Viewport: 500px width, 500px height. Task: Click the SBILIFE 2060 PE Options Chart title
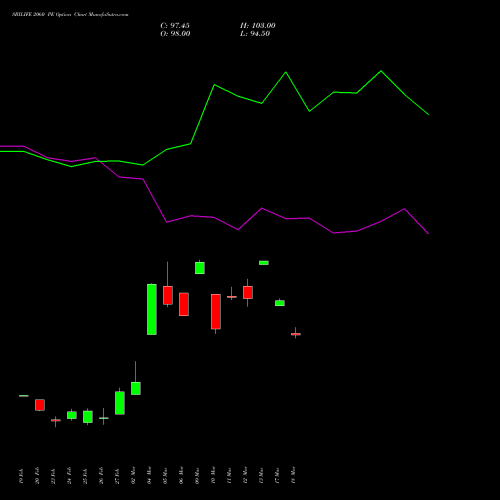click(x=70, y=15)
